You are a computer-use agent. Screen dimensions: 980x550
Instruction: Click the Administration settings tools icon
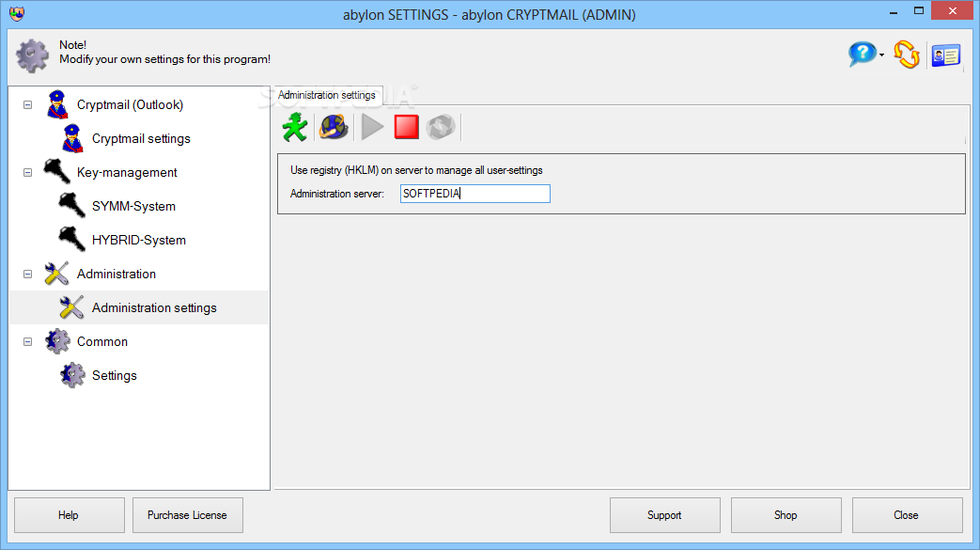71,307
